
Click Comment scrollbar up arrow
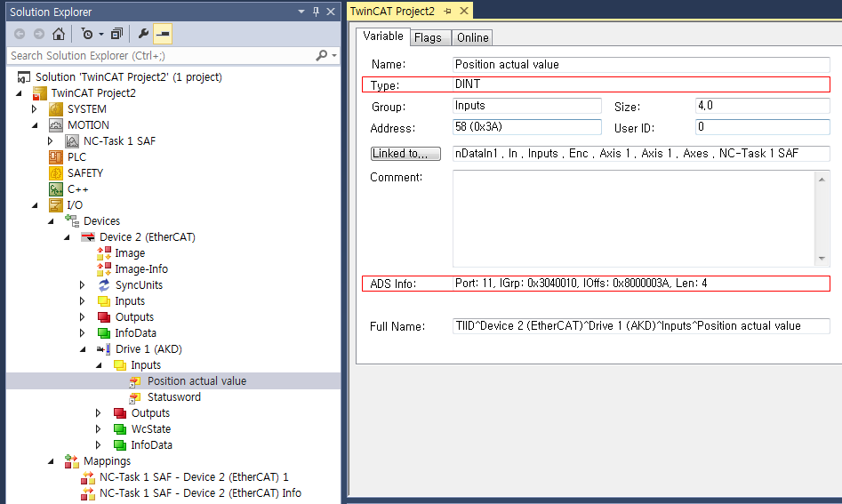click(x=822, y=180)
